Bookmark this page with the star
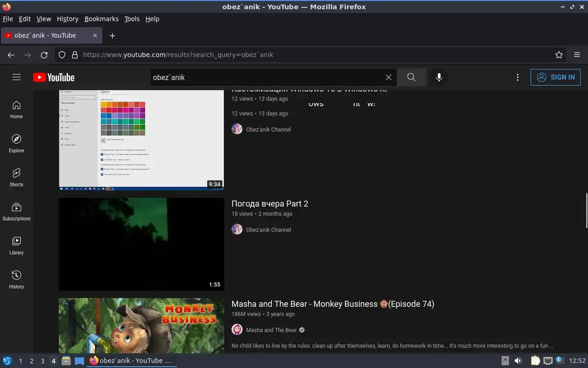Viewport: 588px width, 368px height. 559,55
